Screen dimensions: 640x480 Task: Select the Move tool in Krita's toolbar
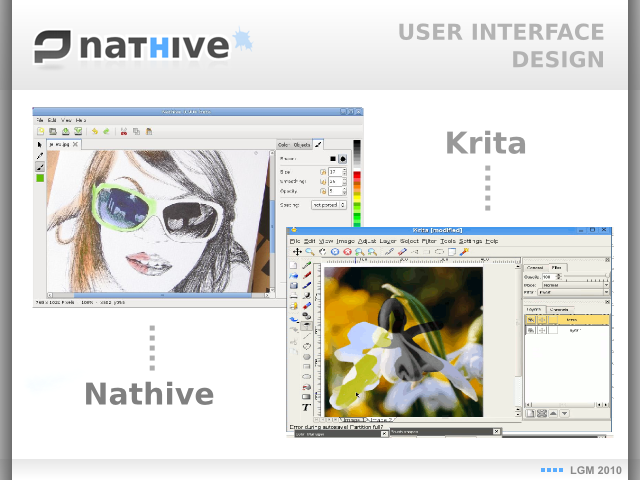point(297,252)
